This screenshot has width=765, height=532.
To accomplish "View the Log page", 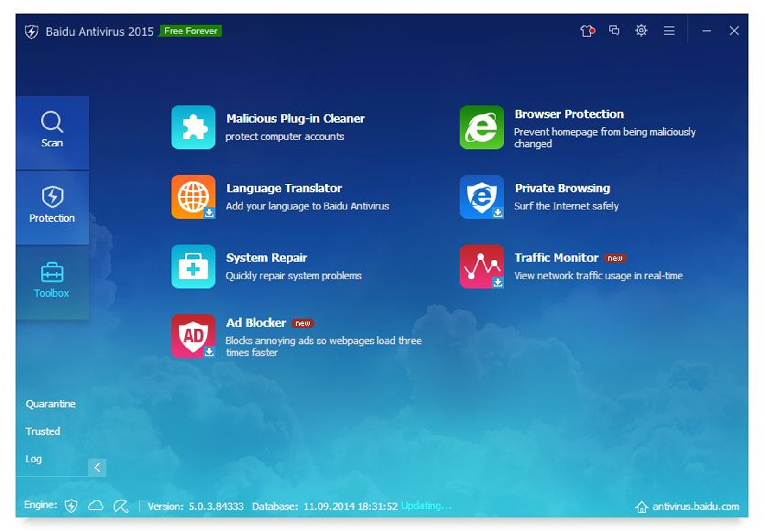I will (33, 459).
